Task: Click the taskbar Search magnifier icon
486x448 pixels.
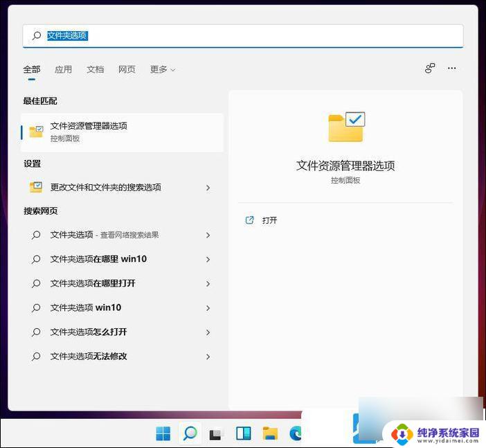Action: pyautogui.click(x=190, y=433)
